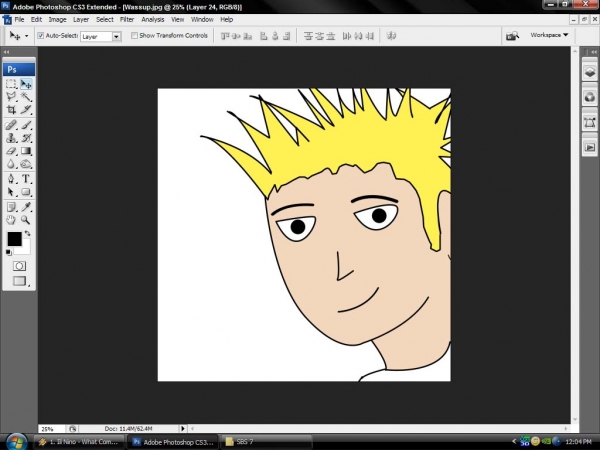This screenshot has width=600, height=450.
Task: Click the Doc size status text
Action: coord(129,429)
